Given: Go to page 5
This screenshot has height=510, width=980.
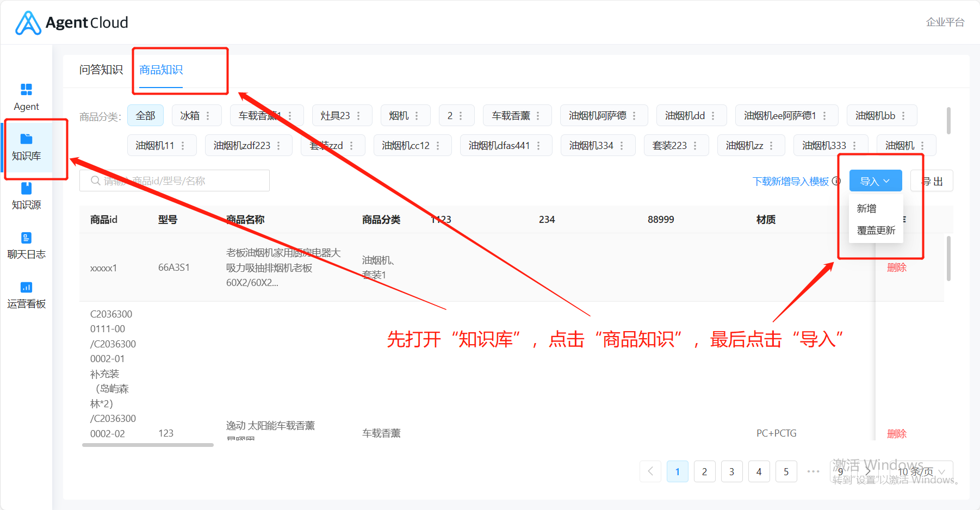Looking at the screenshot, I should coord(786,471).
